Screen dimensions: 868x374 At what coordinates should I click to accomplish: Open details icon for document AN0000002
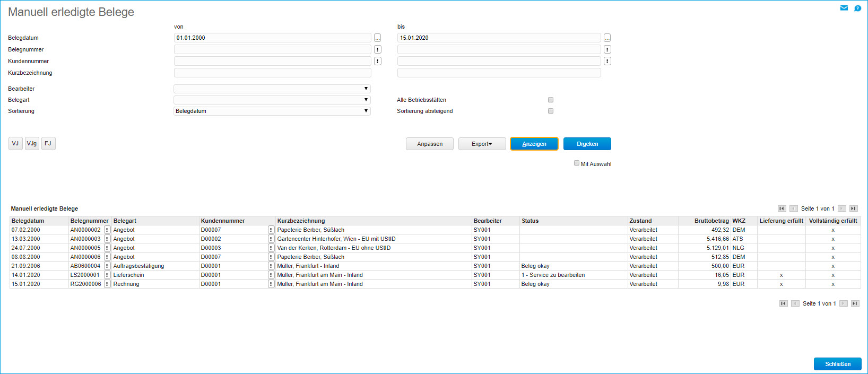click(107, 230)
